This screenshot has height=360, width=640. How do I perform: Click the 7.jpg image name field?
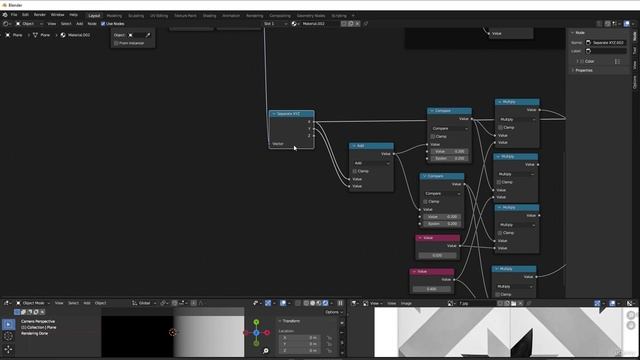click(476, 303)
